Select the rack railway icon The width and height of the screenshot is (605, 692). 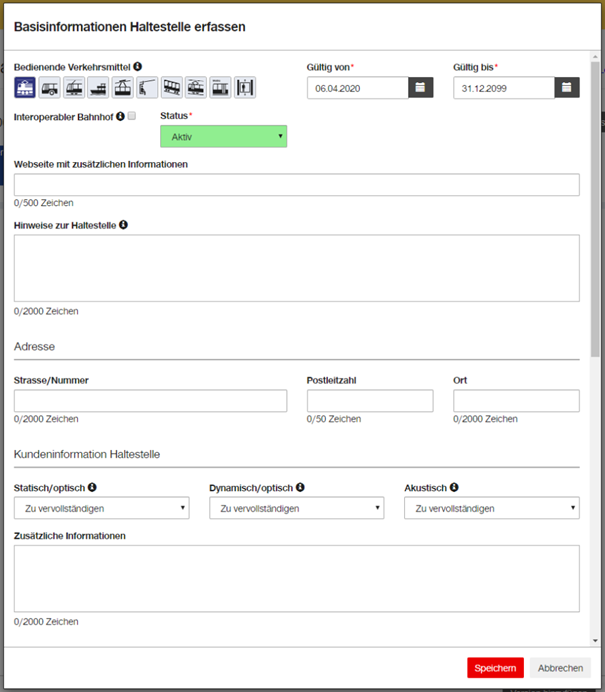[x=196, y=87]
